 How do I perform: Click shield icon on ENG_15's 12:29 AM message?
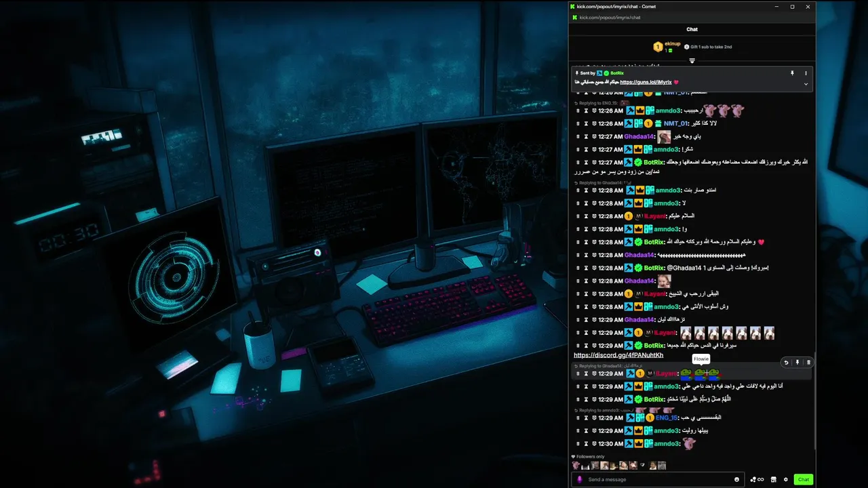[x=594, y=418]
